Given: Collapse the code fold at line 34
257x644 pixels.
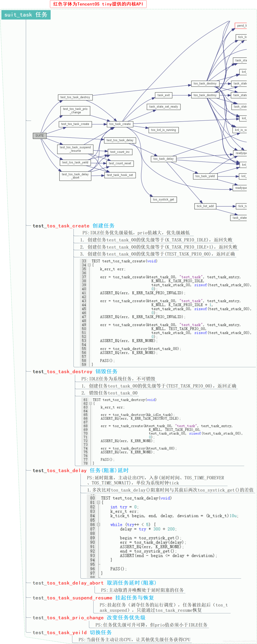Looking at the screenshot, I should pos(89,265).
